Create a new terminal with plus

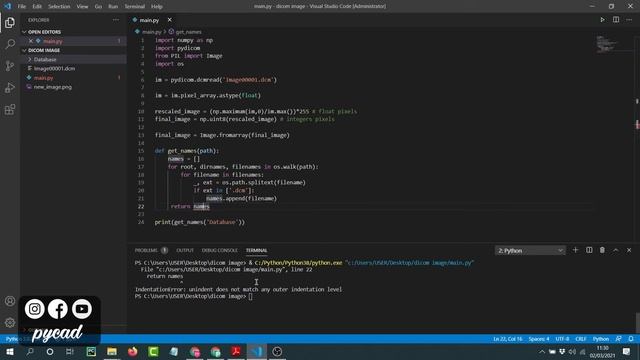(576, 250)
